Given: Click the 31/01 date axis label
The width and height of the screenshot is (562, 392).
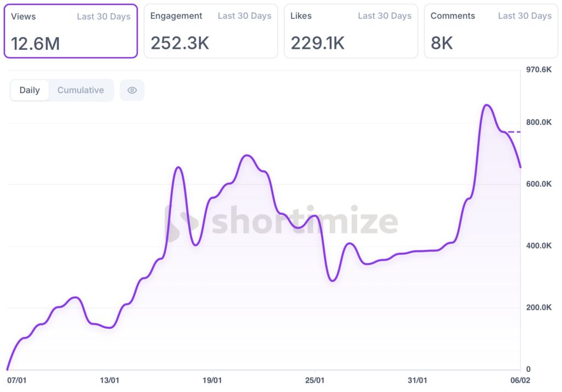Looking at the screenshot, I should (417, 379).
